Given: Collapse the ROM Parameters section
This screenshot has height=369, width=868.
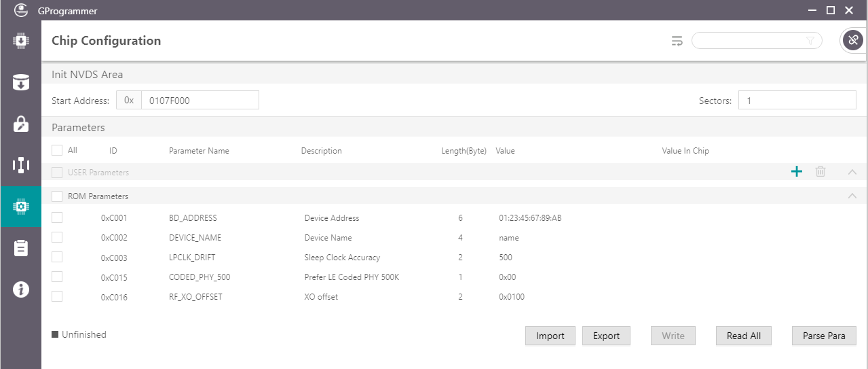Looking at the screenshot, I should point(852,196).
